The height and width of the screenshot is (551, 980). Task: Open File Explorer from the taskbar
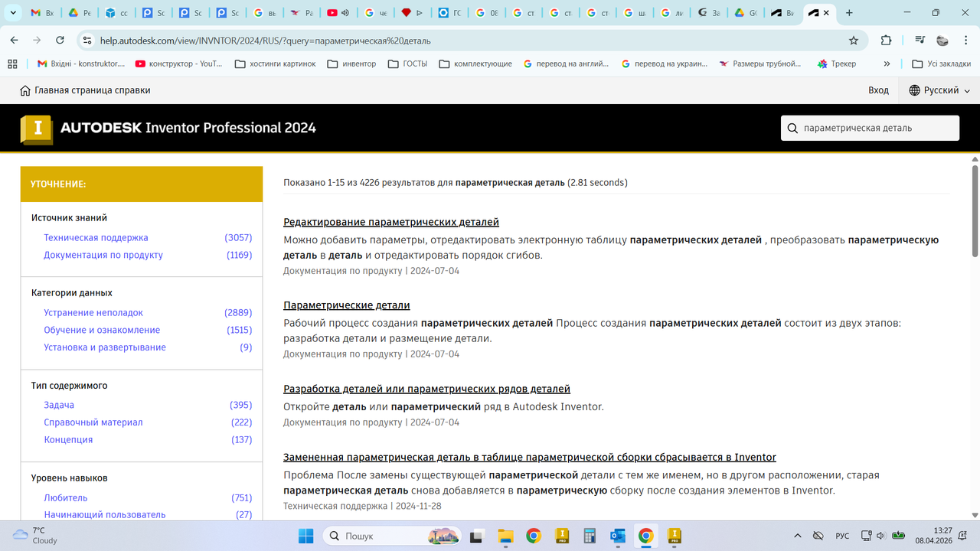tap(505, 536)
